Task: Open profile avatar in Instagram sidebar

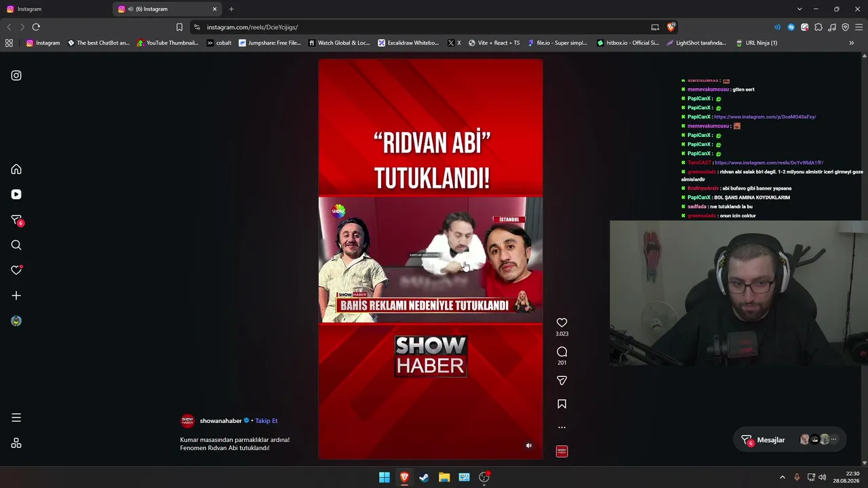Action: point(16,321)
